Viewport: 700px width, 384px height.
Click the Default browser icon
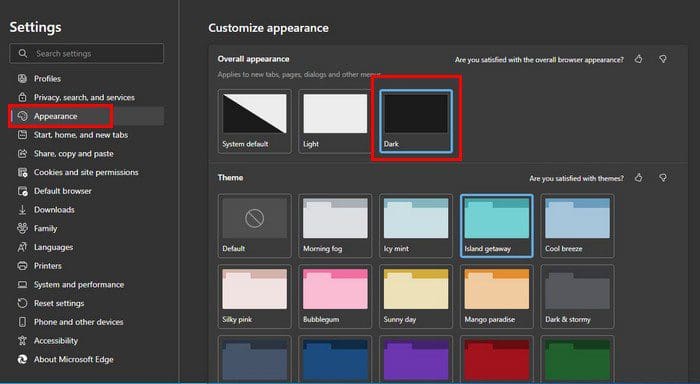pyautogui.click(x=22, y=191)
